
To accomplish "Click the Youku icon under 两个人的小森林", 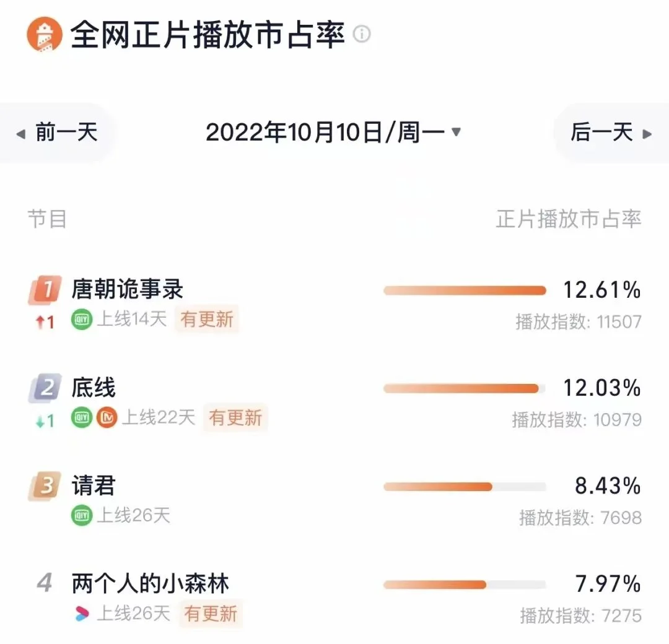I will (82, 614).
